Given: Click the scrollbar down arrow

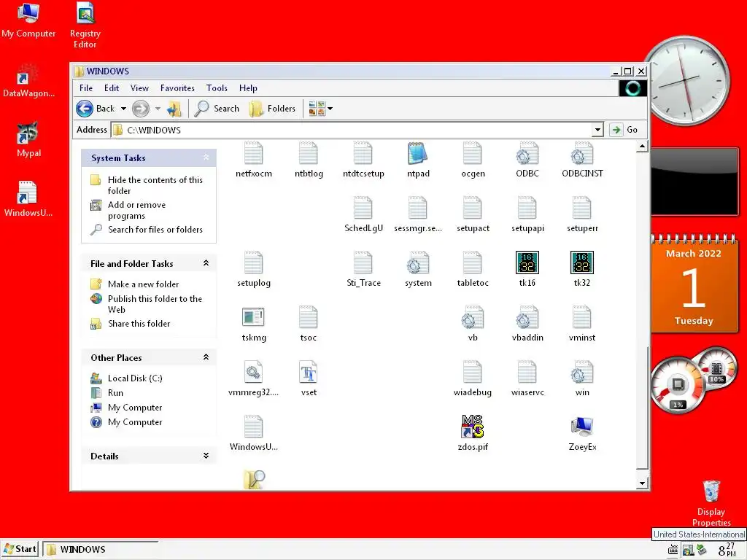Looking at the screenshot, I should 642,483.
